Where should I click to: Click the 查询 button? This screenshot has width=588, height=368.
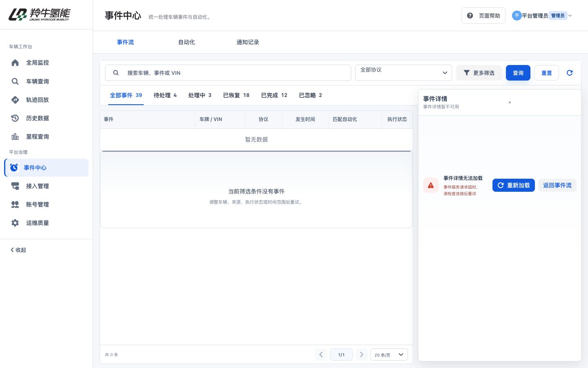coord(518,73)
